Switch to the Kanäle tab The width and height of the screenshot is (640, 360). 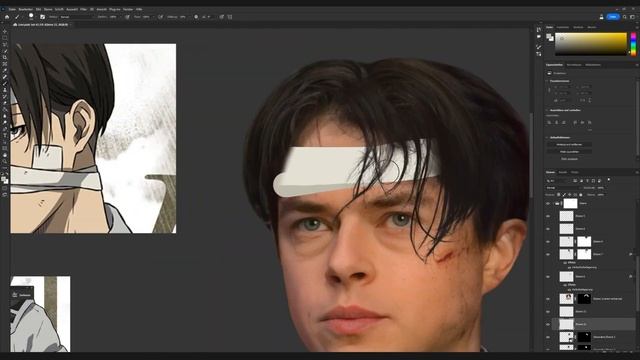point(562,172)
